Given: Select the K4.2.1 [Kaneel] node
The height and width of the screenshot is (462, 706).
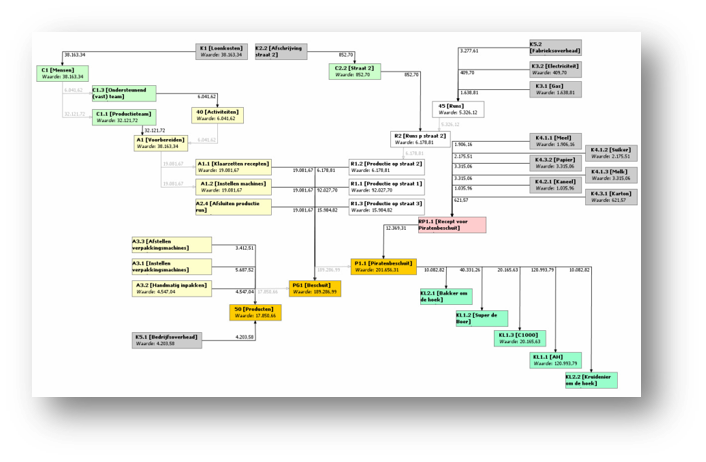Looking at the screenshot, I should [x=555, y=185].
